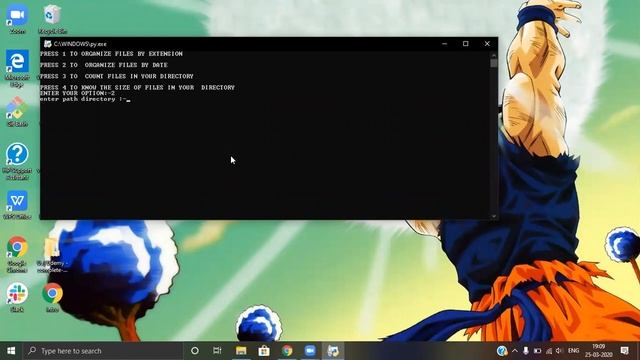Click the taskbar search box
Screen dimensions: 640x360
coord(103,351)
